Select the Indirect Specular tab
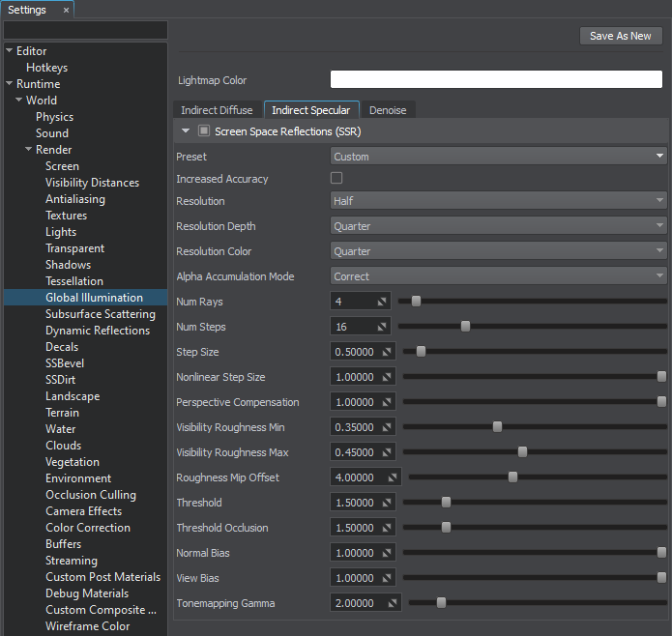Viewport: 672px width, 636px height. click(x=311, y=110)
